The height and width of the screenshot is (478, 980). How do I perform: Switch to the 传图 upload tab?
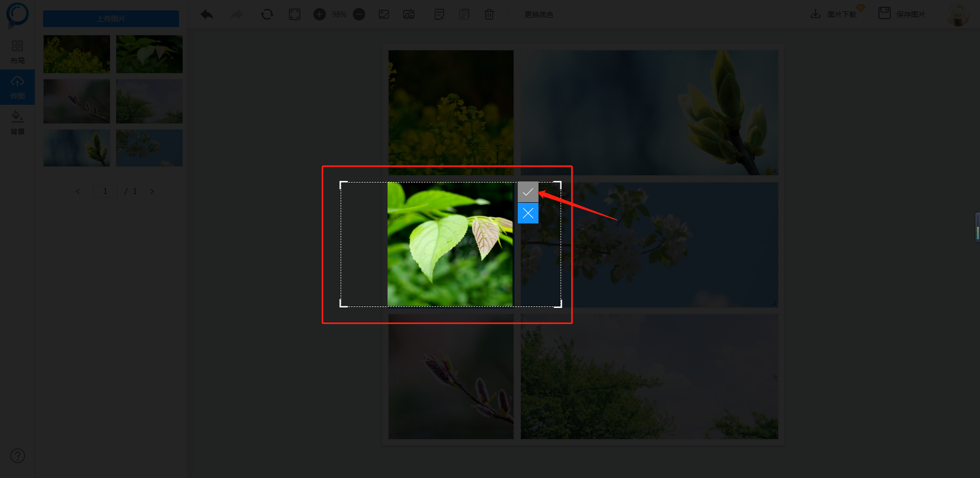[17, 87]
